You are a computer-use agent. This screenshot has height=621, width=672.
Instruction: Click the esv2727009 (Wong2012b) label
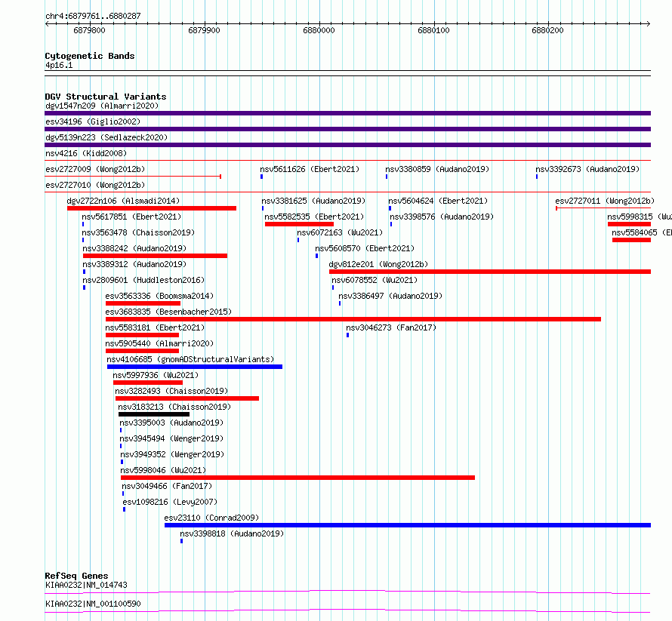[x=95, y=169]
